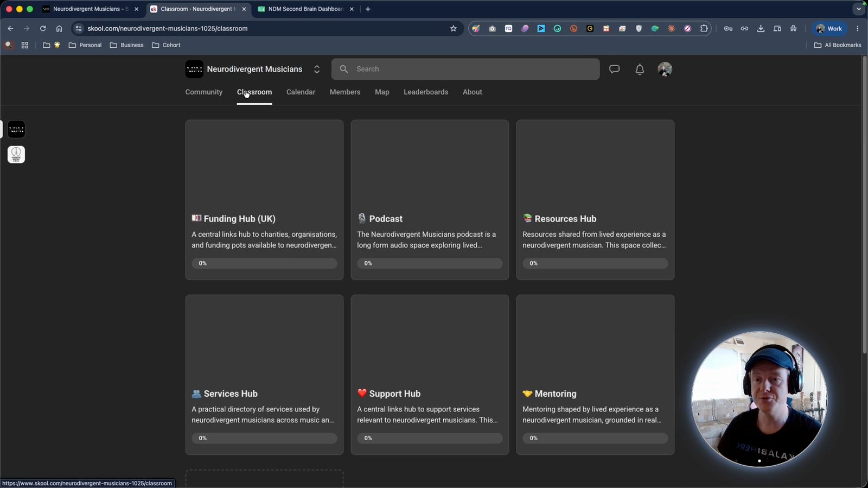Switch to the NDM Second Brain Dashboard browser tab
The width and height of the screenshot is (868, 488).
point(306,9)
